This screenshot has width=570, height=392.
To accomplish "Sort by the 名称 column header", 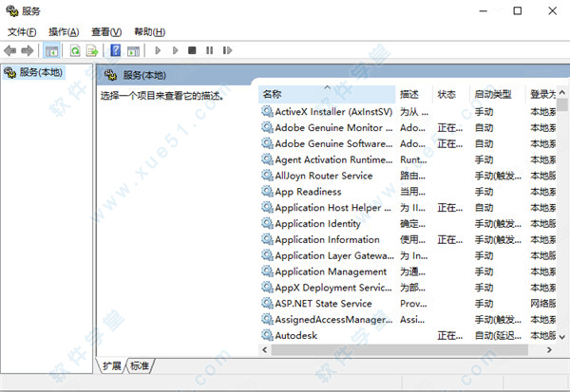I will pyautogui.click(x=327, y=95).
